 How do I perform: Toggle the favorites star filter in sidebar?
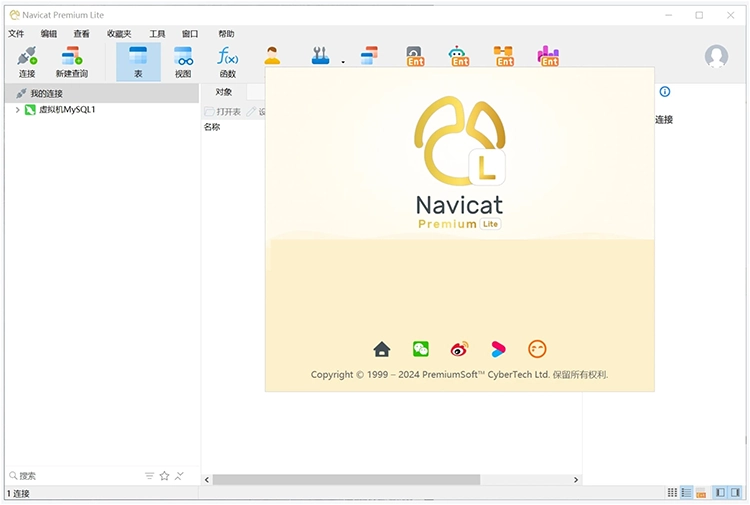(x=164, y=476)
